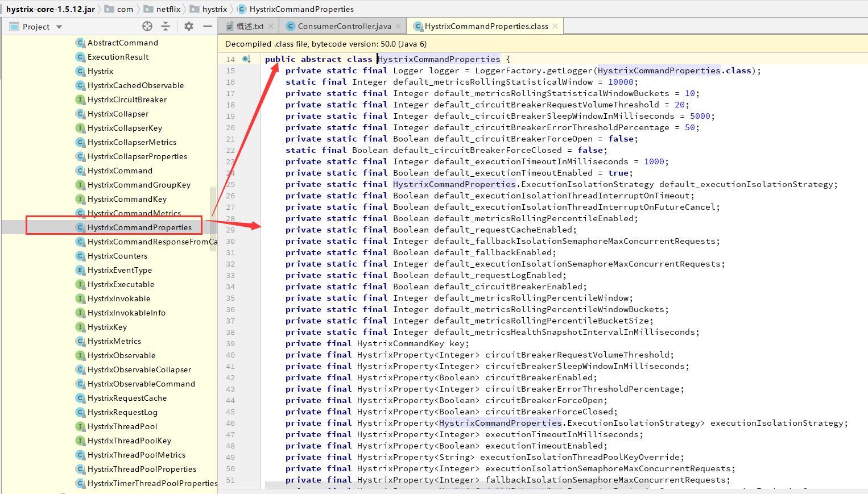The height and width of the screenshot is (494, 868).
Task: Close the 概述.txt tab
Action: pyautogui.click(x=271, y=26)
